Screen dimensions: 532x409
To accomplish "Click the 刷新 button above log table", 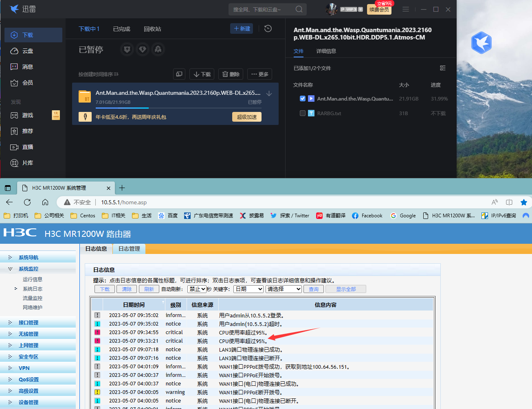I will pos(149,289).
